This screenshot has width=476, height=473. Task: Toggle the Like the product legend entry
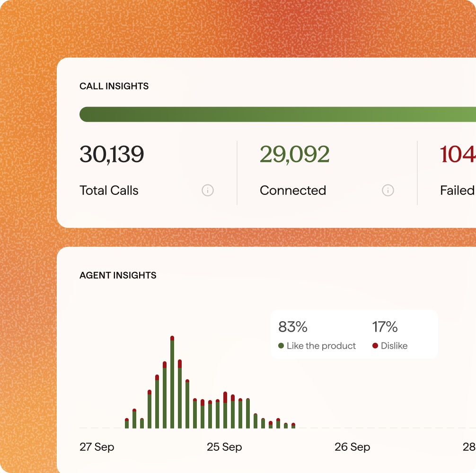click(318, 346)
